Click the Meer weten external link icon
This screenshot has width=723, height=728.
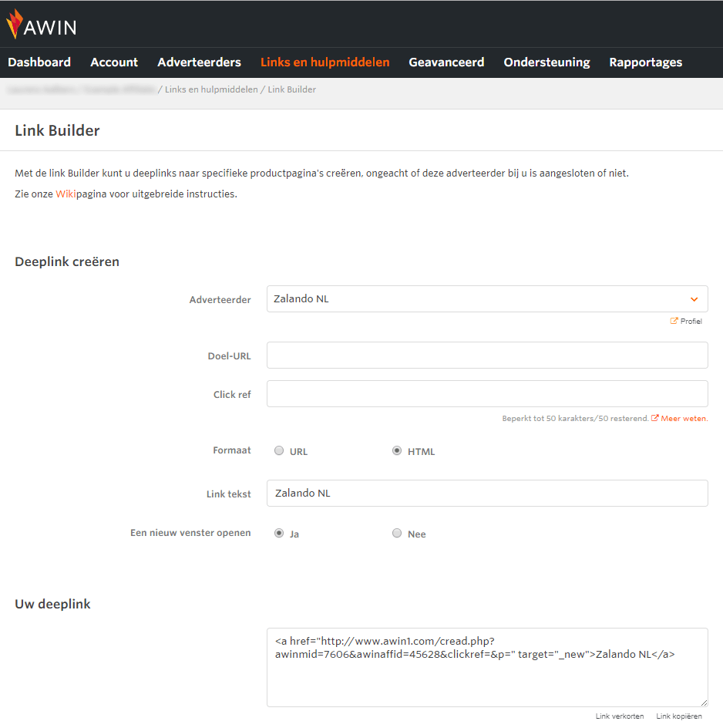point(655,419)
